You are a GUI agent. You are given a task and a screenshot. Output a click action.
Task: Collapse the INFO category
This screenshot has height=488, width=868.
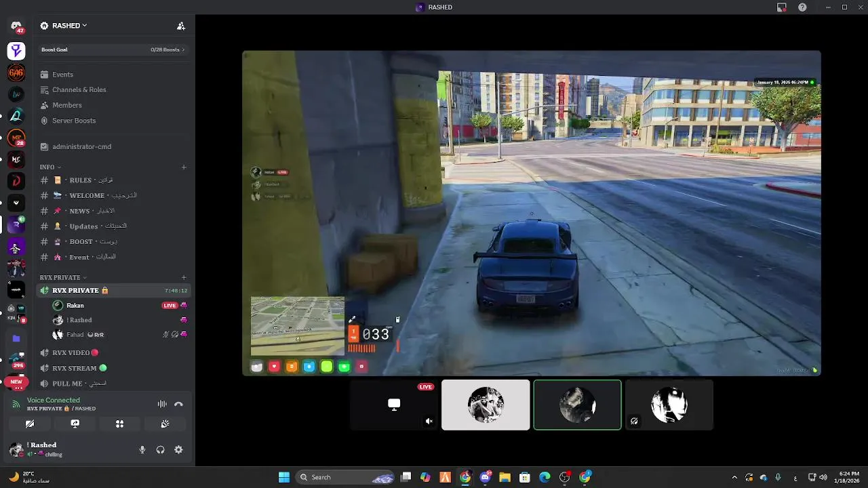(50, 167)
